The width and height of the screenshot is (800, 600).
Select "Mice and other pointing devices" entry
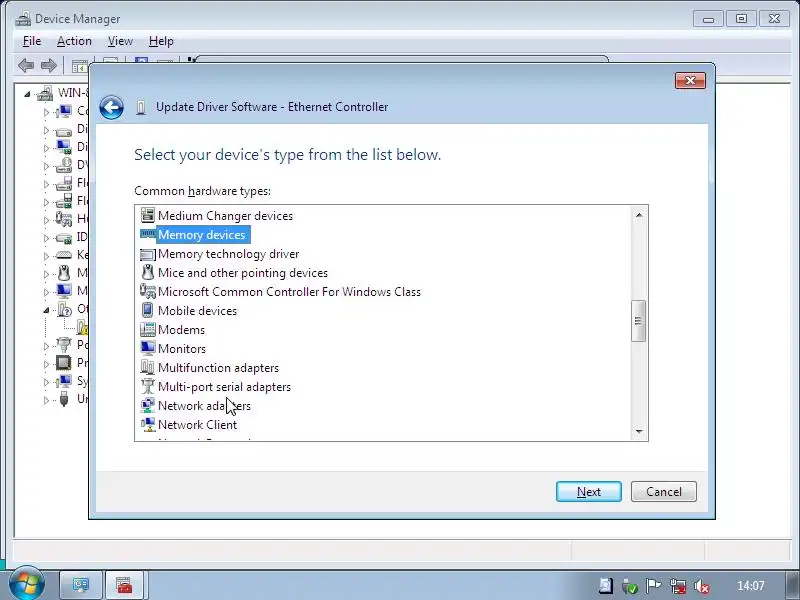click(243, 273)
